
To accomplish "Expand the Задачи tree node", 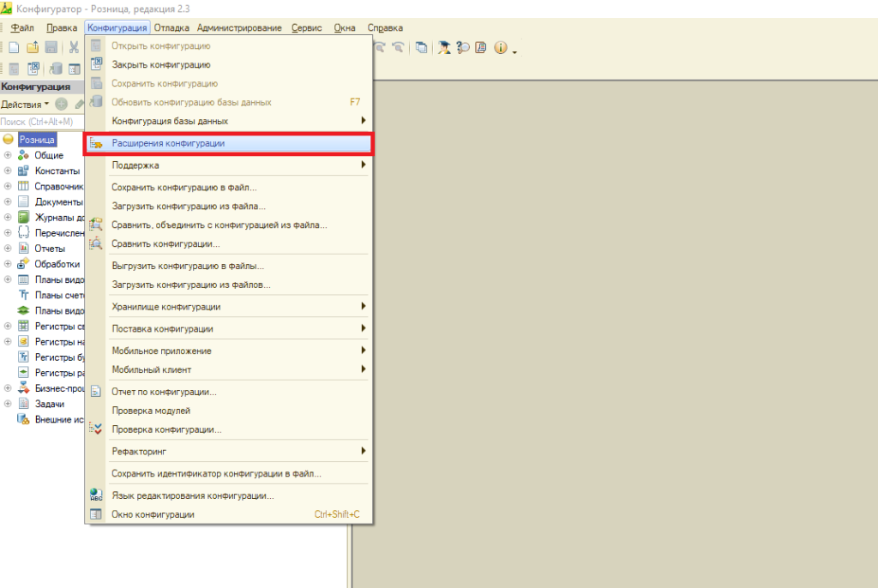I will tap(8, 404).
